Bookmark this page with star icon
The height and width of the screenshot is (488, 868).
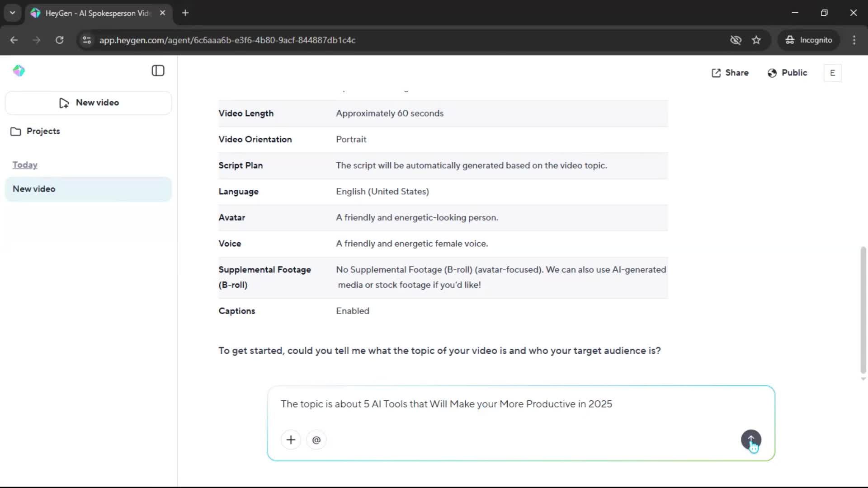coord(756,40)
